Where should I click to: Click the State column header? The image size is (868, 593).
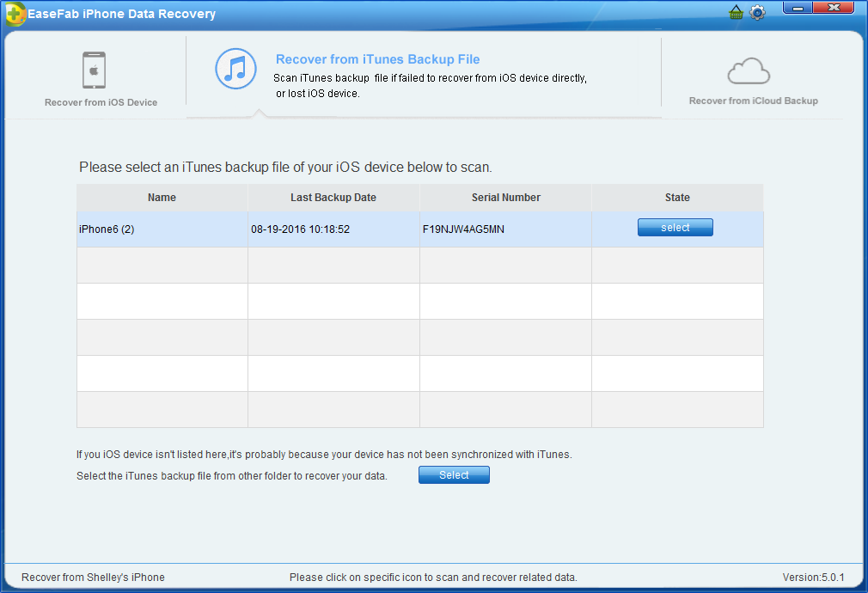(677, 198)
